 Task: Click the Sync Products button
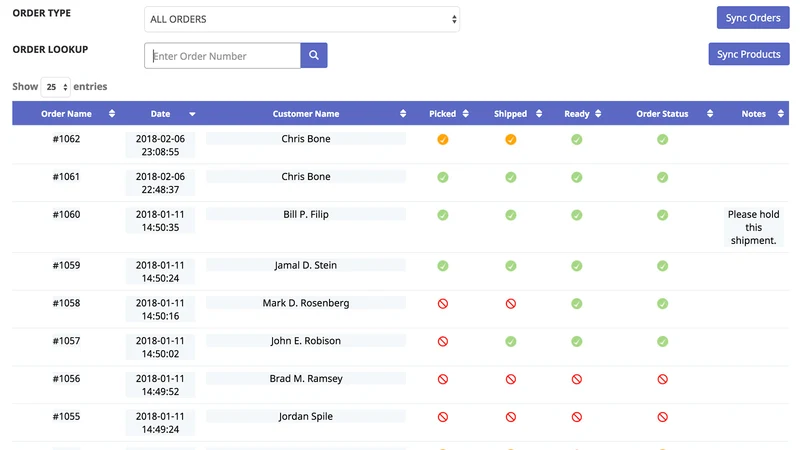[748, 54]
